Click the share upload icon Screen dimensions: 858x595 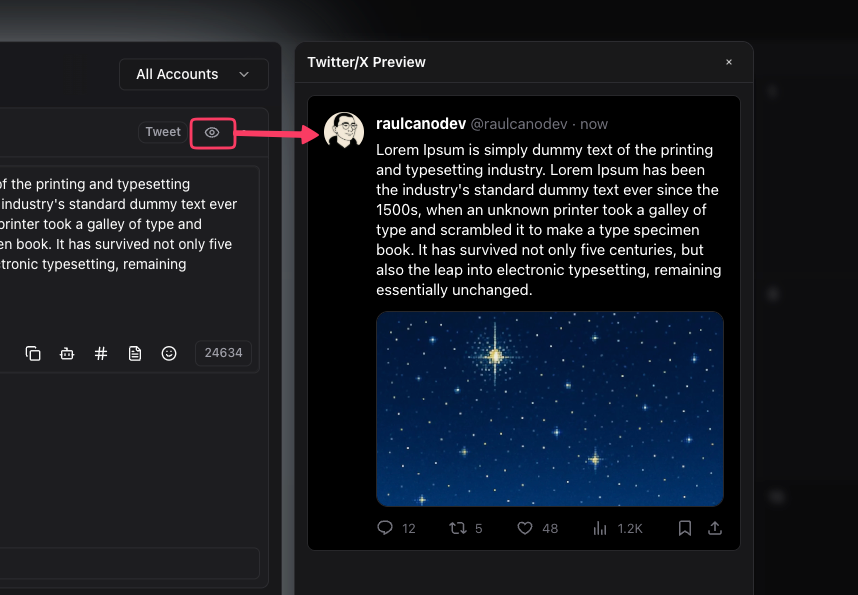click(715, 528)
